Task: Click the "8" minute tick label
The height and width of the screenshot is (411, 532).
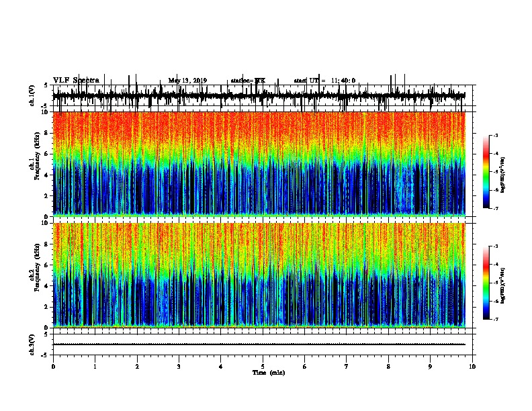Action: point(388,367)
